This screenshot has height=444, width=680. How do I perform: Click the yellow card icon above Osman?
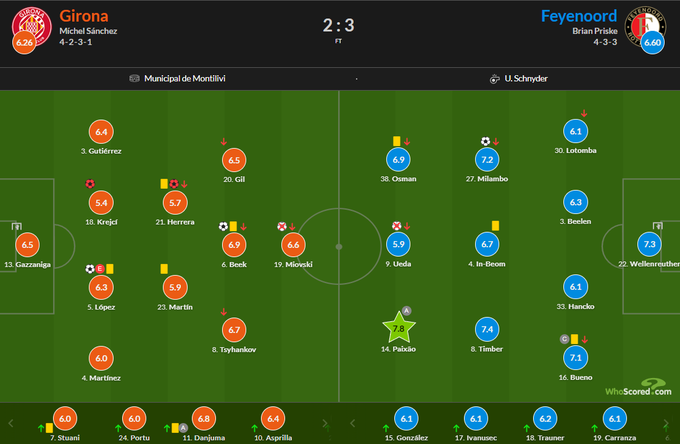(397, 141)
